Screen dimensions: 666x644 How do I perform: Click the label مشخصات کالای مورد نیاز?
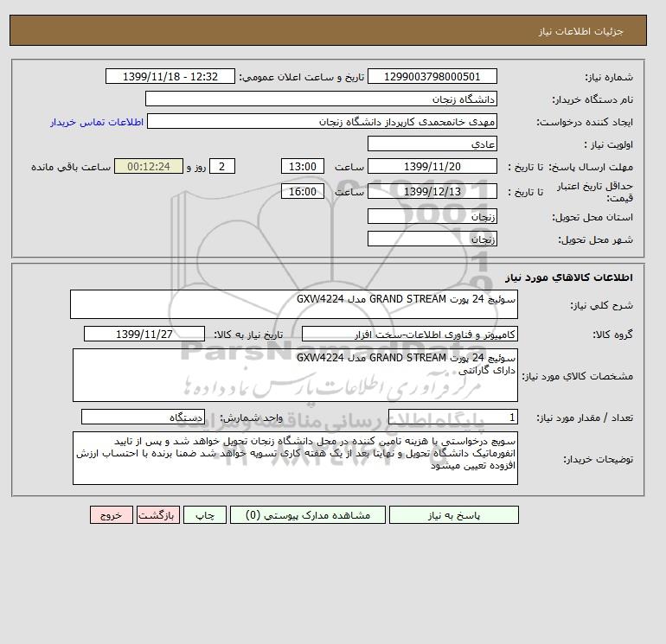577,377
